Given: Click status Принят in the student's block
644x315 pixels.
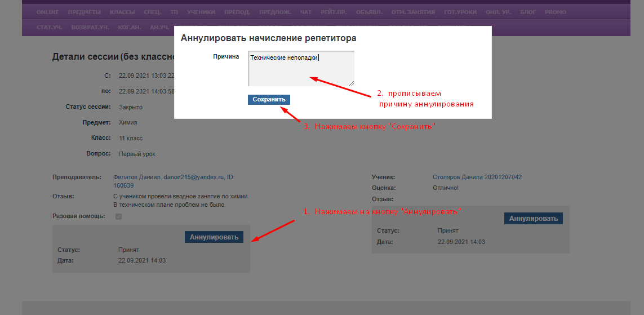Looking at the screenshot, I should [448, 231].
